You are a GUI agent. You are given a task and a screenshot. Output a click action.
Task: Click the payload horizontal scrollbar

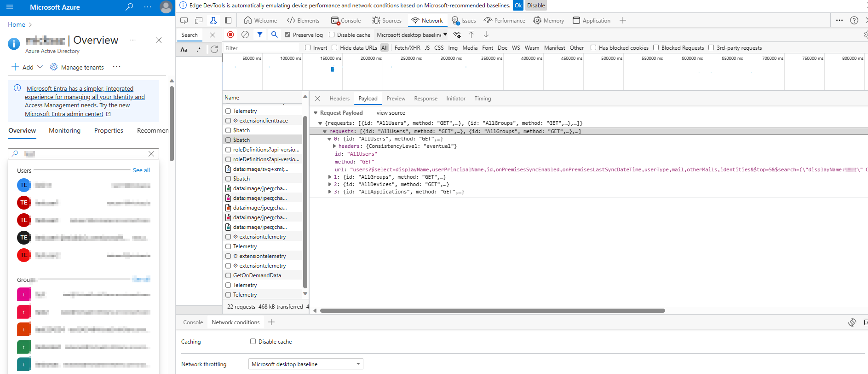[492, 310]
